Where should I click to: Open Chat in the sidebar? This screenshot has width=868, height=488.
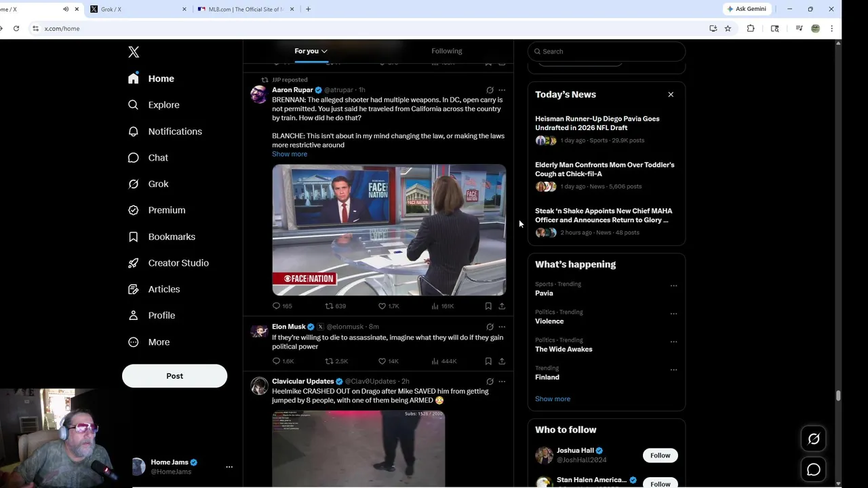point(148,158)
